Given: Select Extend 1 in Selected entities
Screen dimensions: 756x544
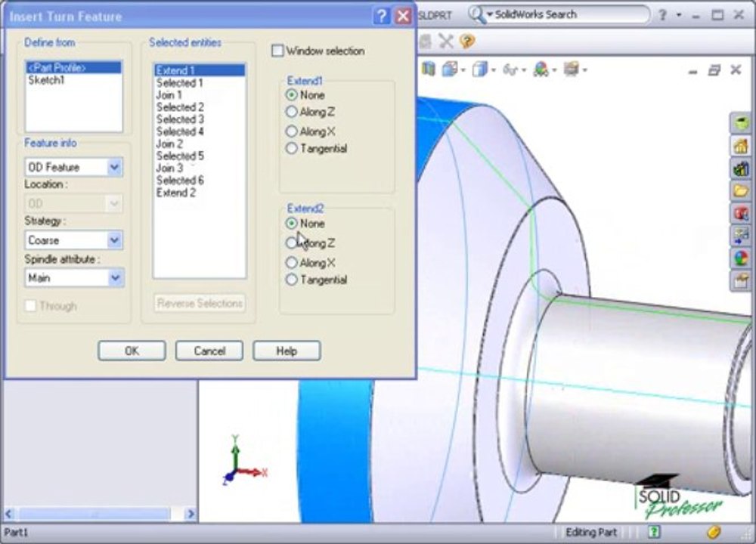Looking at the screenshot, I should [200, 70].
